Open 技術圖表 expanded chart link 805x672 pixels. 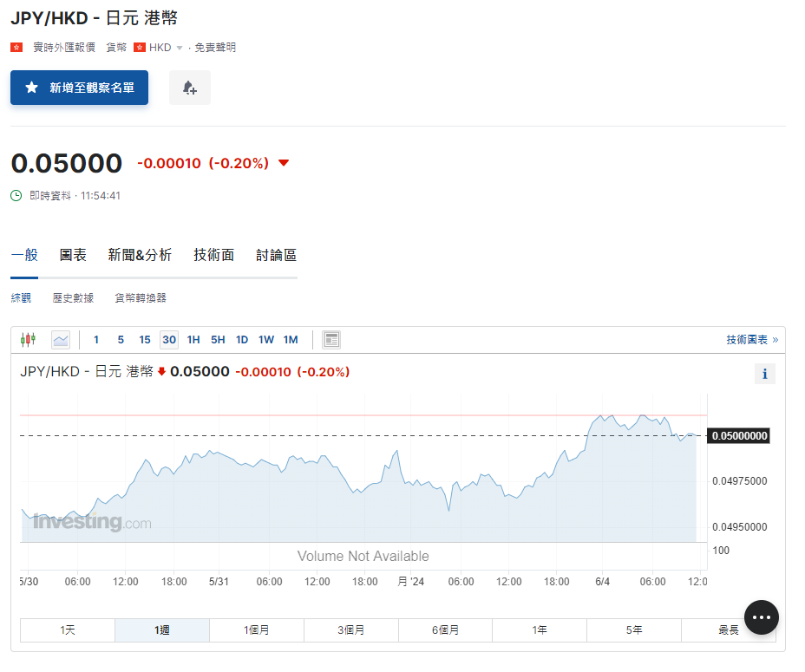pos(751,340)
